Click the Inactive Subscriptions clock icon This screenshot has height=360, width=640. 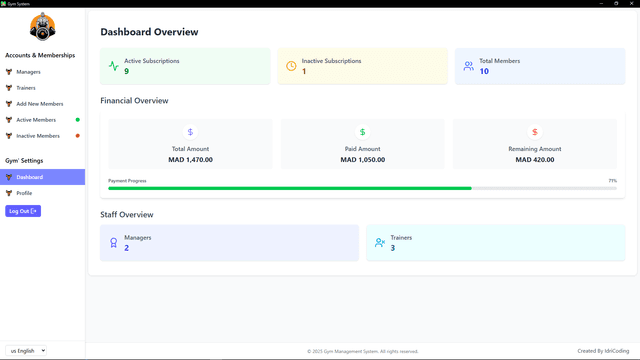(291, 66)
